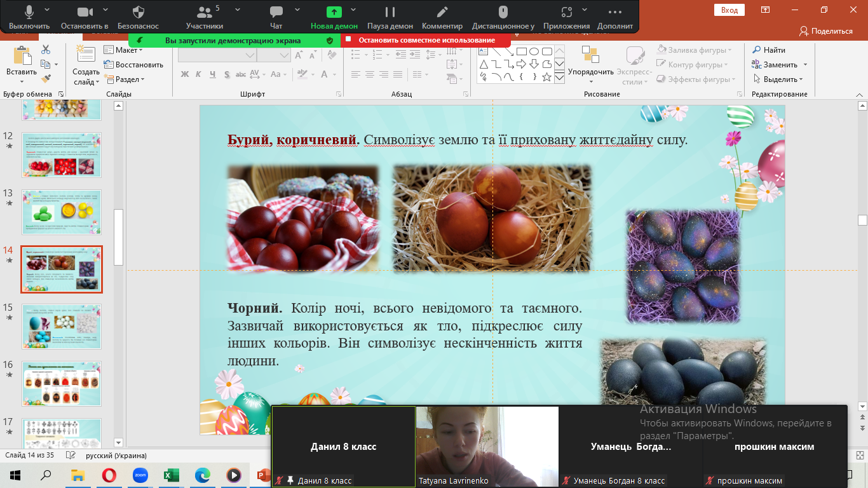
Task: Open Excel from the taskbar
Action: pyautogui.click(x=171, y=475)
